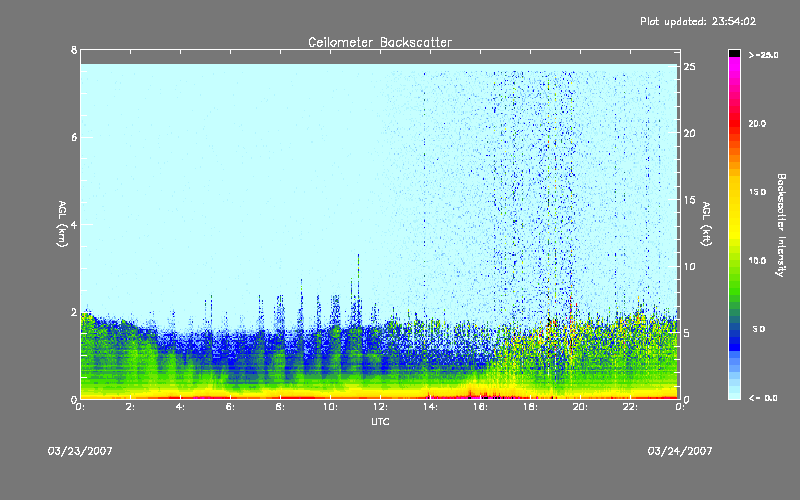The image size is (800, 500).
Task: Click the '2:' hour tick on the UTC axis
Action: (131, 407)
